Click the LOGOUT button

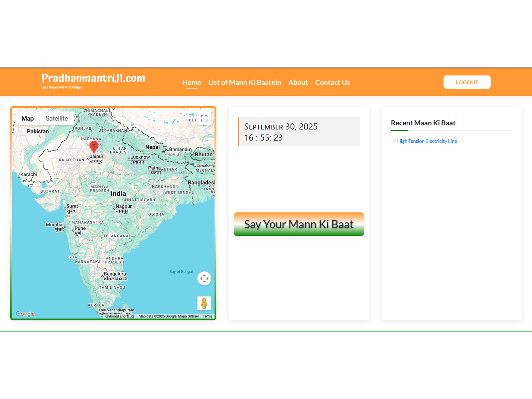(x=467, y=82)
